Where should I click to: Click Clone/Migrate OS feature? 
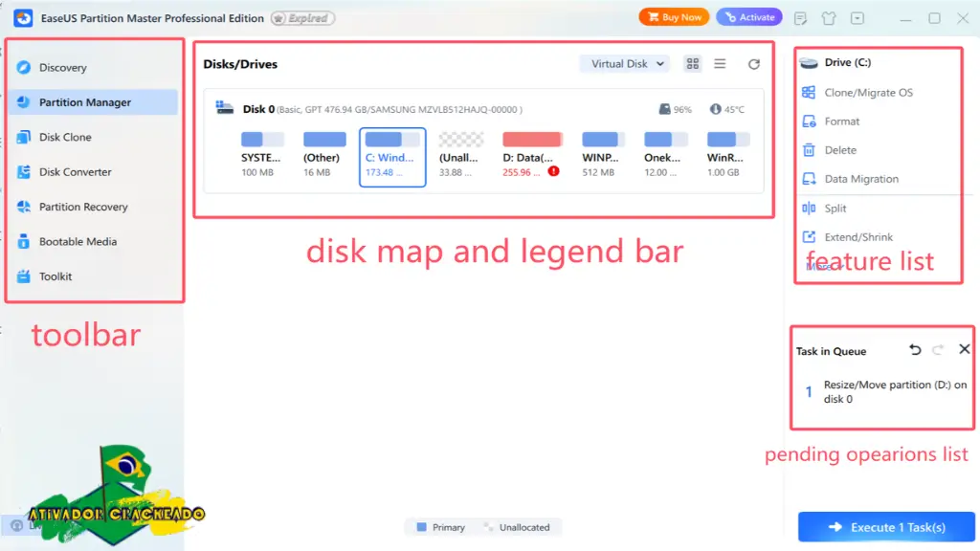tap(868, 93)
